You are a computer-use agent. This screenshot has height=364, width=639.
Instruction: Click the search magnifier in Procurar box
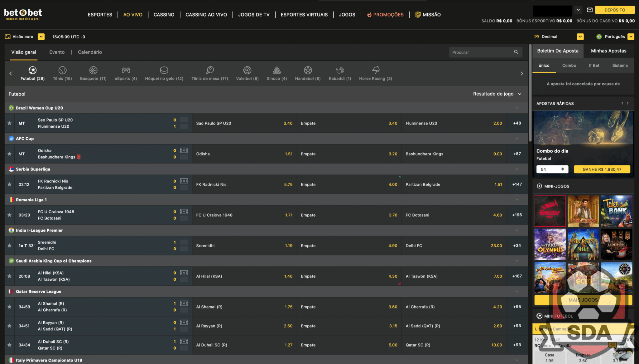click(x=516, y=52)
